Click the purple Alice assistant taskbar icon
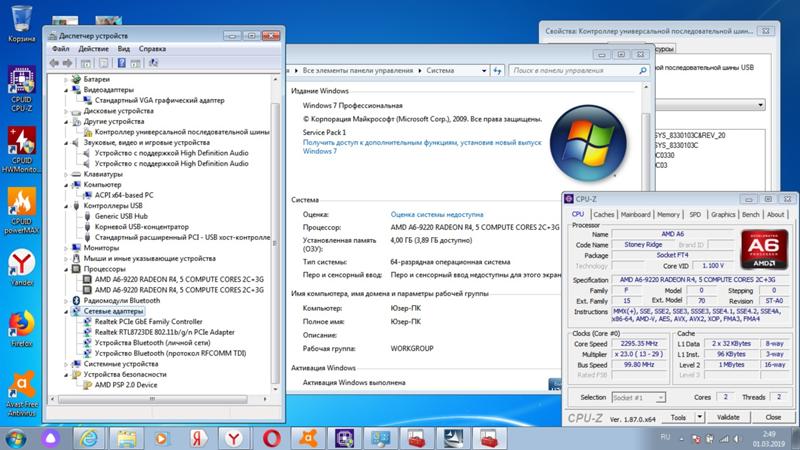 [x=50, y=438]
